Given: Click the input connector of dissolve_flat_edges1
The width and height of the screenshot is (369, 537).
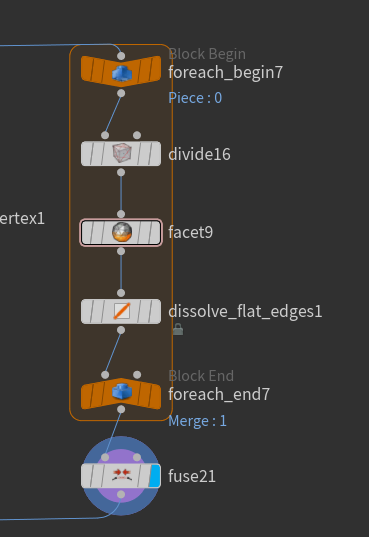Looking at the screenshot, I should pyautogui.click(x=121, y=293).
